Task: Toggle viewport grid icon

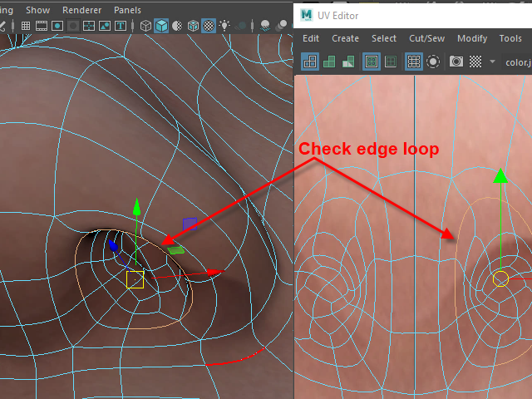Action: click(26, 26)
